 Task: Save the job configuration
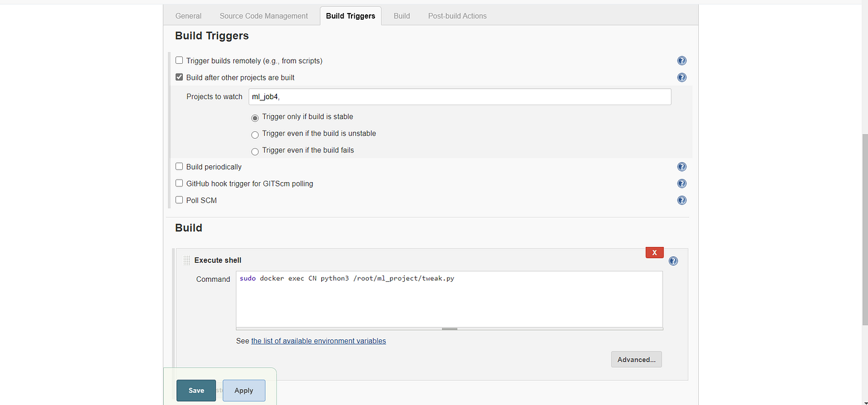[x=196, y=390]
